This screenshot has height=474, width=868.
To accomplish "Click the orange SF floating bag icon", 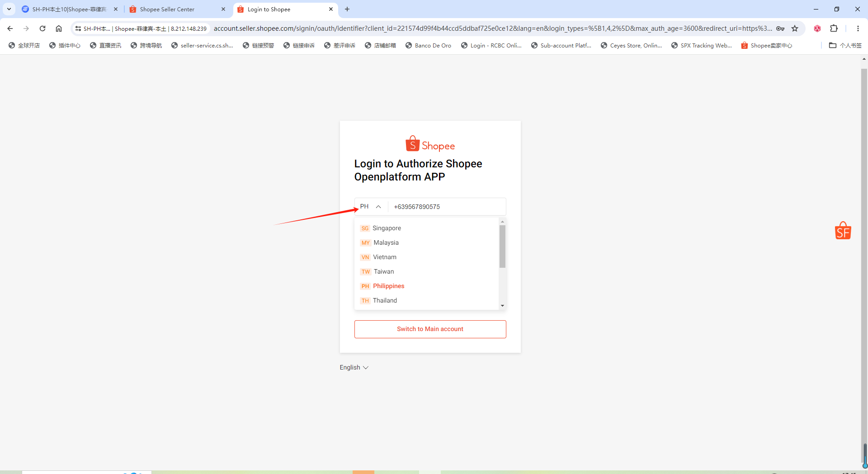I will [843, 231].
